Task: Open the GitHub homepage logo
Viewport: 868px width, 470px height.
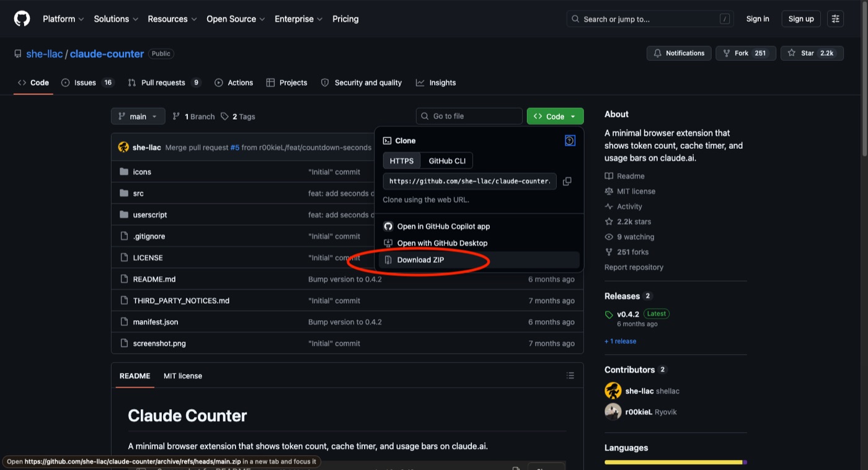Action: 22,19
